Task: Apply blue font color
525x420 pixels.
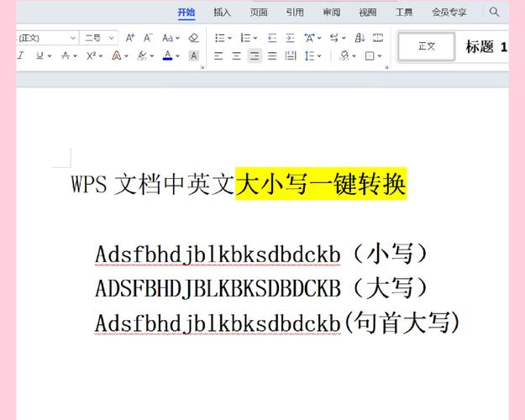Action: point(168,55)
